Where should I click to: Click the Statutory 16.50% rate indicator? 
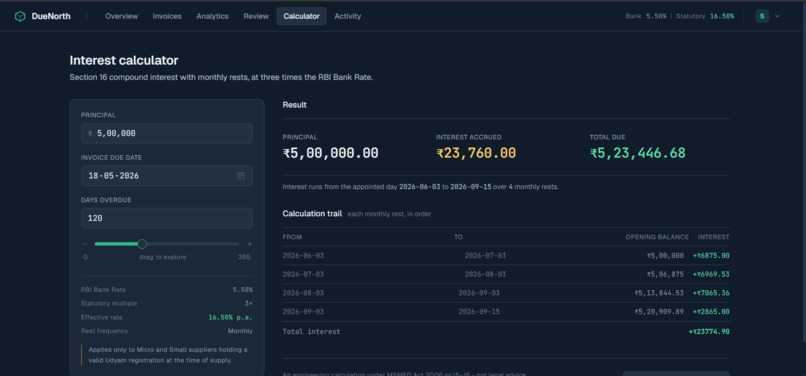click(705, 16)
